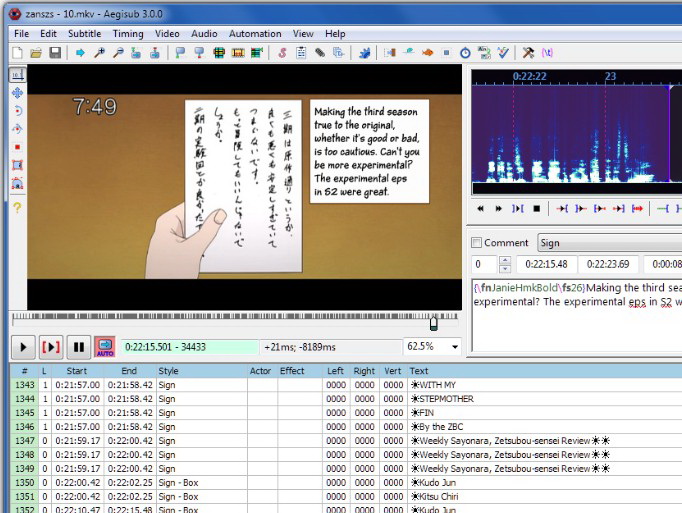Select the vector clip tool

[x=17, y=183]
